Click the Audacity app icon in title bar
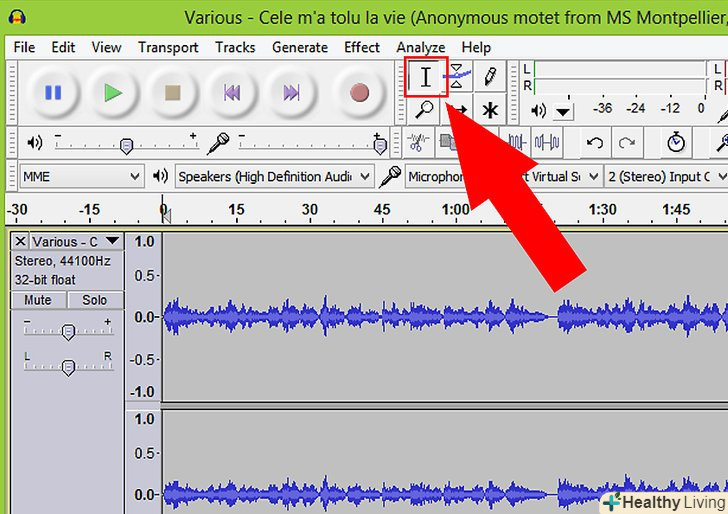This screenshot has height=514, width=728. (x=17, y=18)
